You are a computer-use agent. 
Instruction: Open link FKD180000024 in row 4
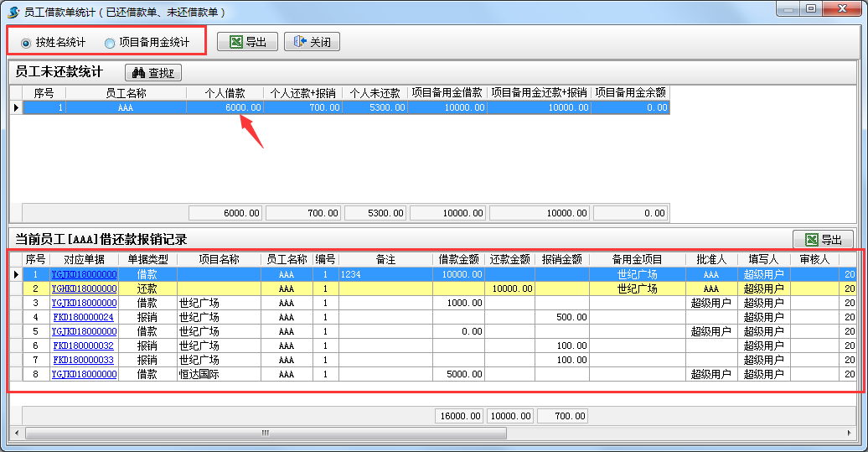click(84, 317)
